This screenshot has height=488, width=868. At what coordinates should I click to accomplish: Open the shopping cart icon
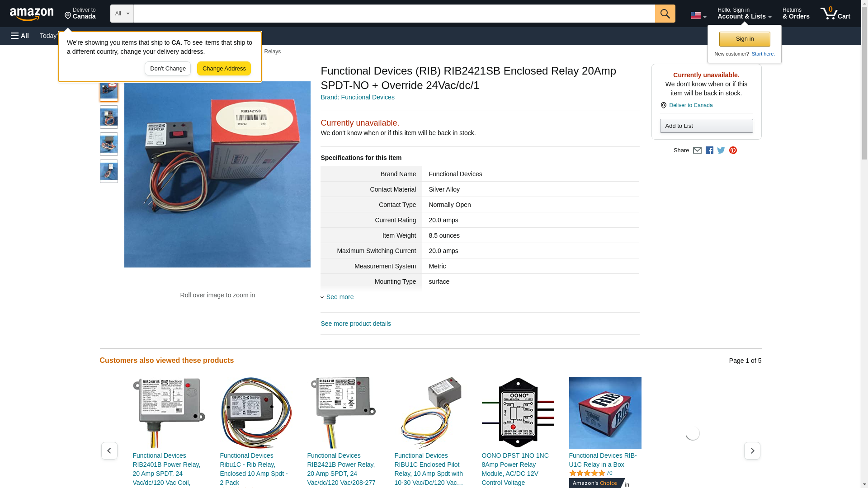point(835,14)
